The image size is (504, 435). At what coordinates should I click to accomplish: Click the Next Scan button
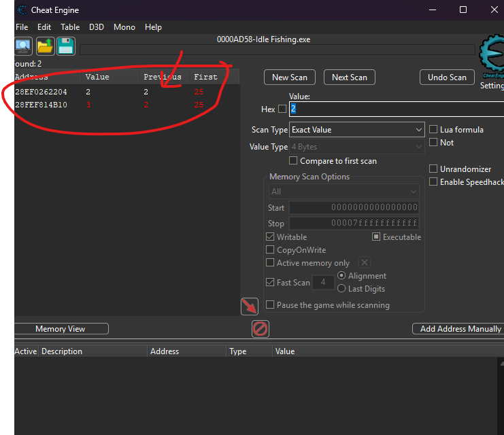point(349,77)
